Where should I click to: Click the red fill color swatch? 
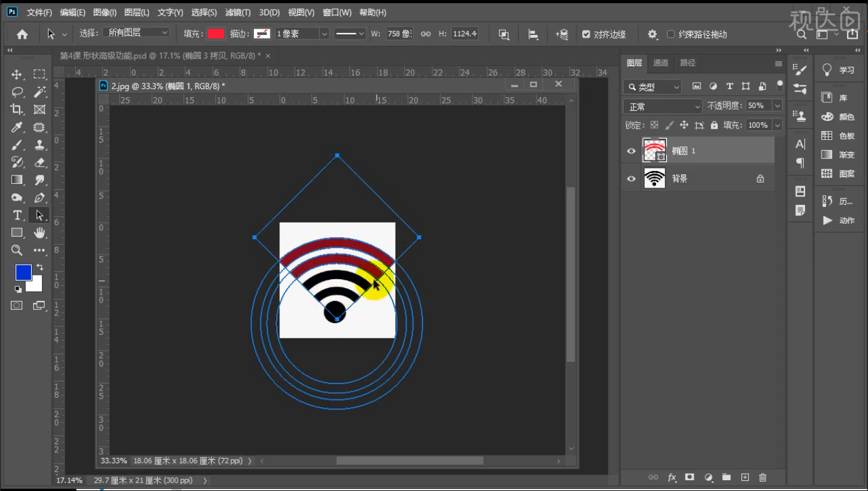(x=216, y=34)
